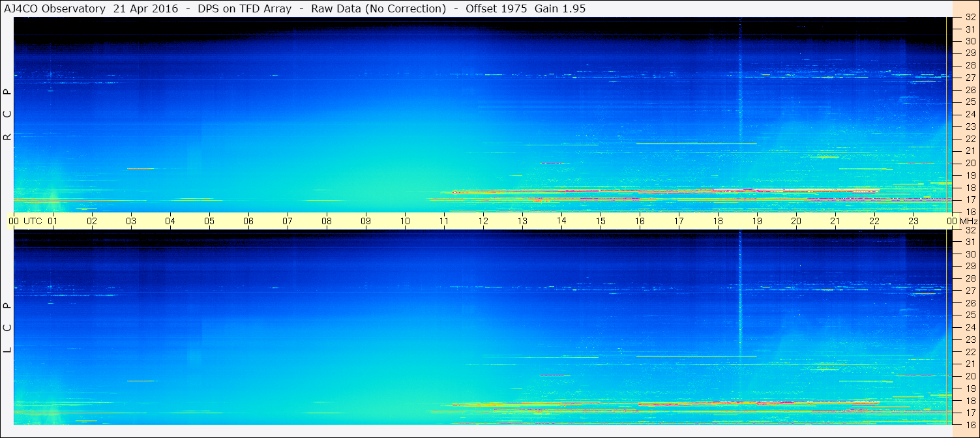The image size is (980, 438).
Task: Click the UTC label on time axis
Action: pos(33,221)
